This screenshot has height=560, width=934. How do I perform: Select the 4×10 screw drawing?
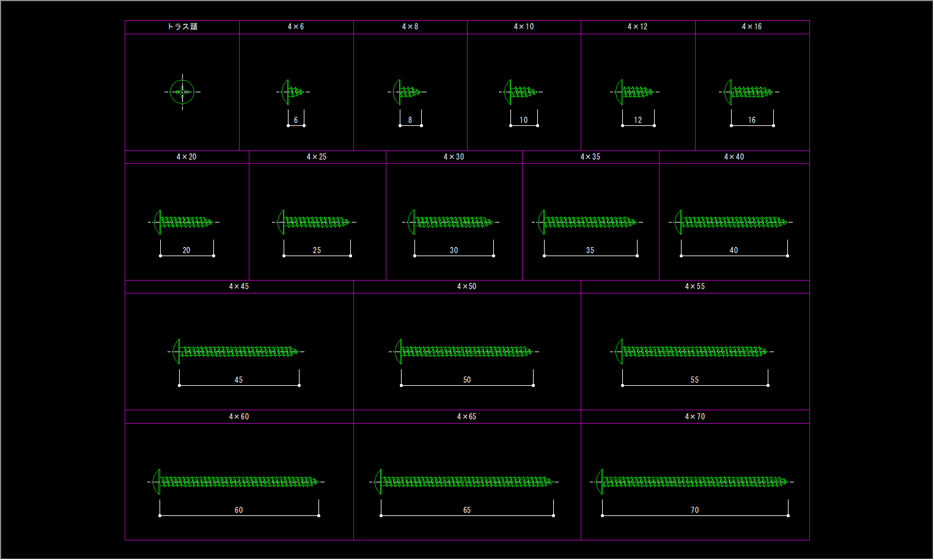521,92
